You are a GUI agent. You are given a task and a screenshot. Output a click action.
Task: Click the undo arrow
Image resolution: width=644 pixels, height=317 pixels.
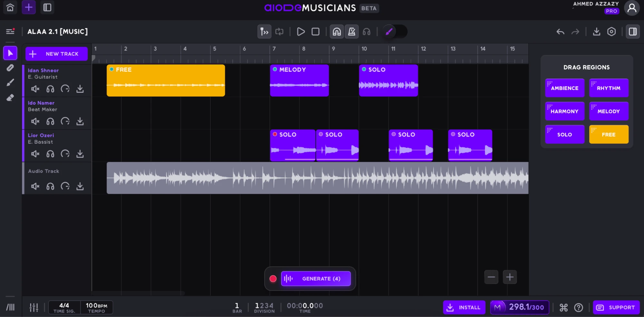coord(560,32)
